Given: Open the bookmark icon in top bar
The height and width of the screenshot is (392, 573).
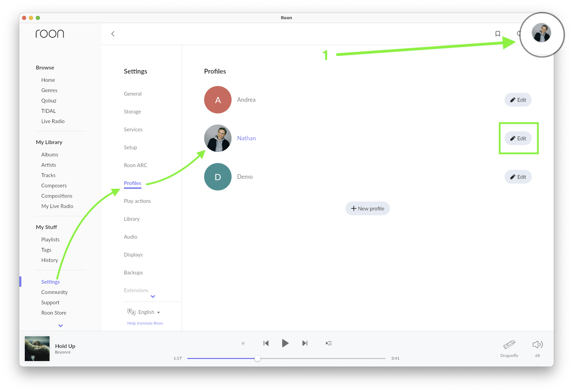Looking at the screenshot, I should (498, 34).
